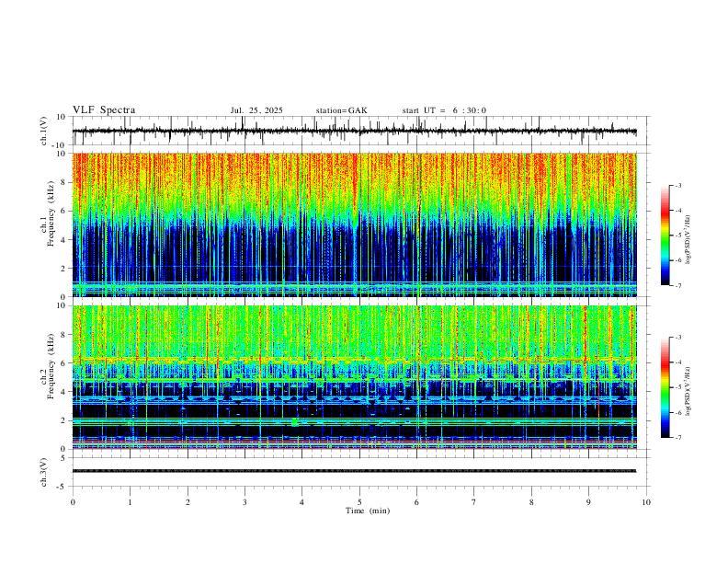The width and height of the screenshot is (728, 563).
Task: Select the date text "Jul. 25, 2025"
Action: (x=256, y=110)
